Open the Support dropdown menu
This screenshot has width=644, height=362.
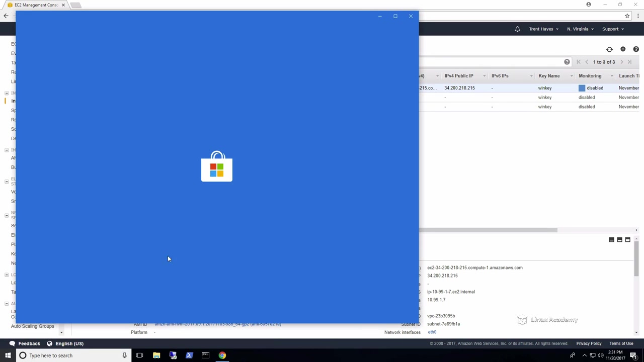(613, 29)
